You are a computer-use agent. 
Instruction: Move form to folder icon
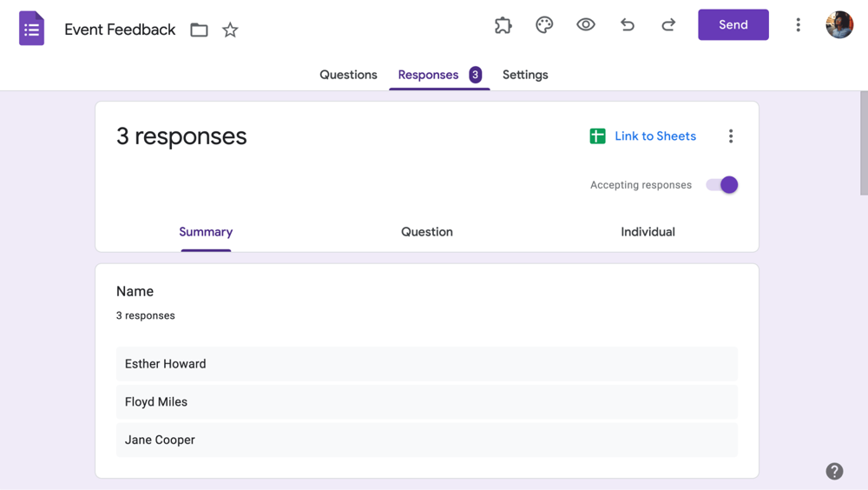(199, 30)
